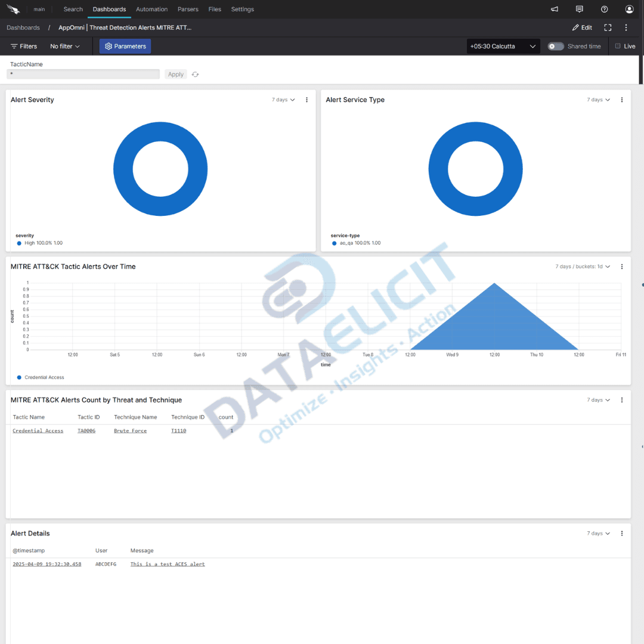Open the help question-mark icon
The height and width of the screenshot is (644, 644).
tap(604, 9)
